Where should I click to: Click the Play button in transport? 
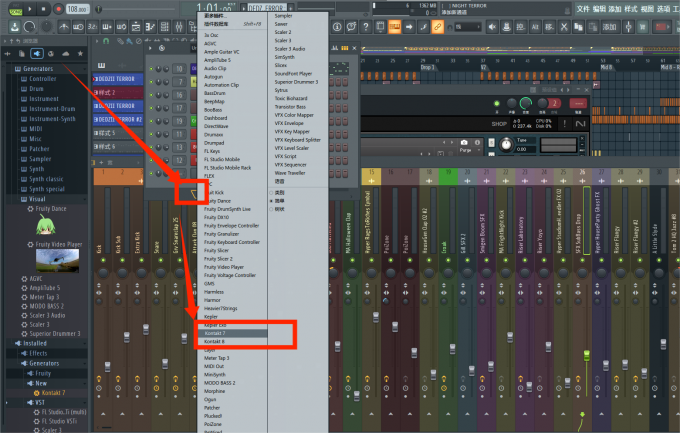point(29,8)
